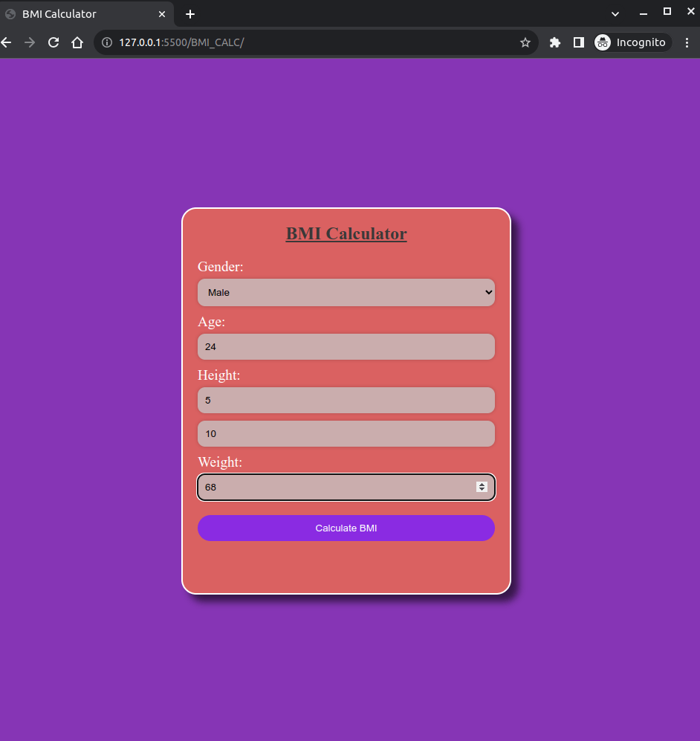
Task: View site information icon in address bar
Action: coord(107,42)
